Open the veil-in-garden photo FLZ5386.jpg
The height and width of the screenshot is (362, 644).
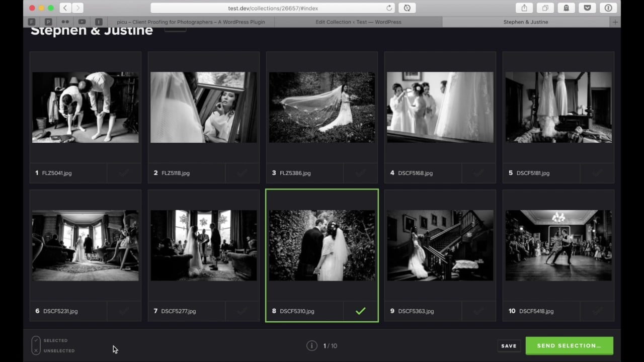click(322, 107)
